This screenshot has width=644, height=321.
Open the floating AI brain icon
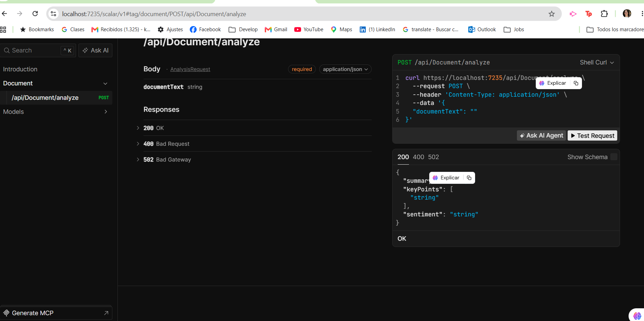click(x=637, y=316)
